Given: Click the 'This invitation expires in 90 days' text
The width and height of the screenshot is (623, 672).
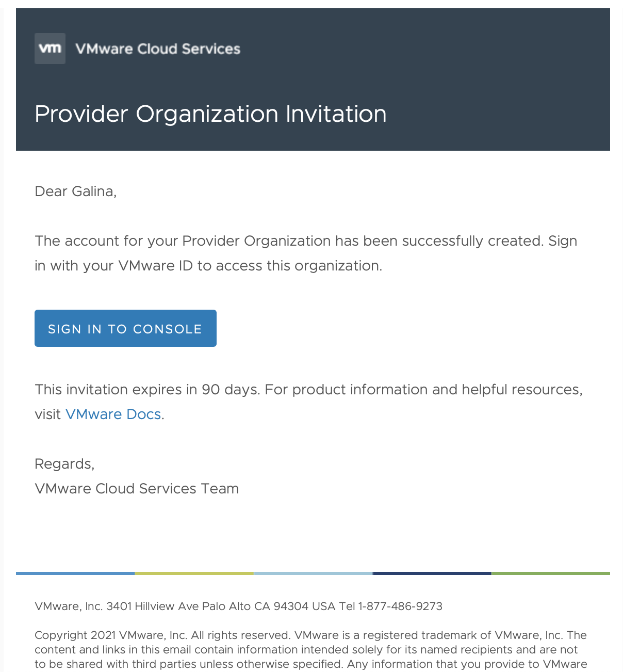Looking at the screenshot, I should 146,390.
